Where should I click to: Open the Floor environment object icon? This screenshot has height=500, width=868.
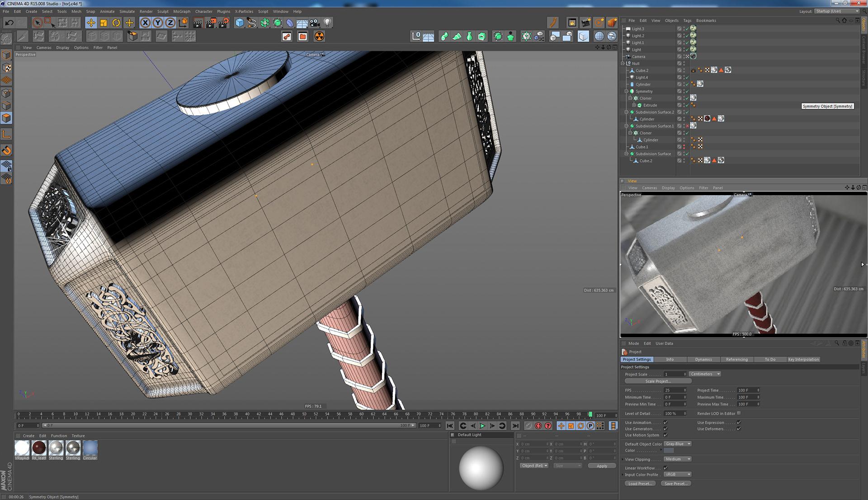302,23
